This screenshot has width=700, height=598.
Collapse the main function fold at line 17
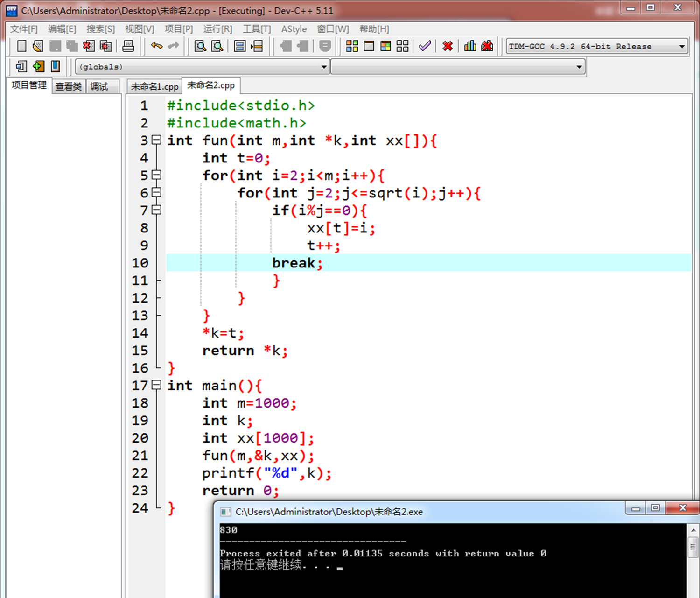[157, 385]
